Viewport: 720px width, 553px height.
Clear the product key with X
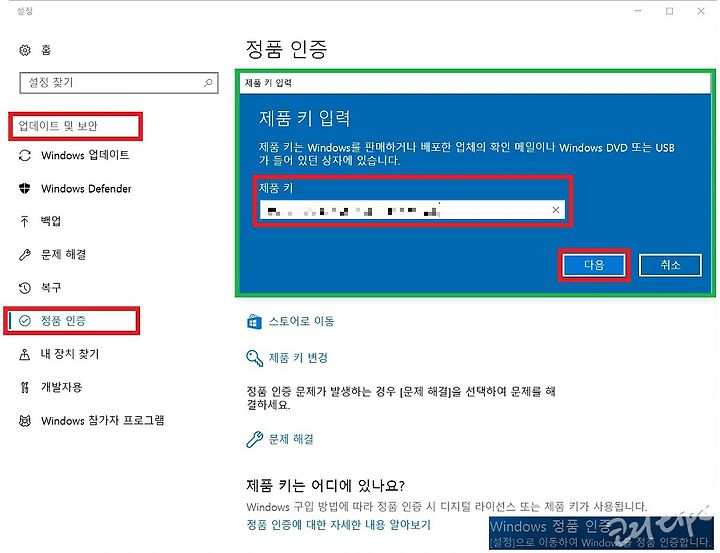coord(556,210)
